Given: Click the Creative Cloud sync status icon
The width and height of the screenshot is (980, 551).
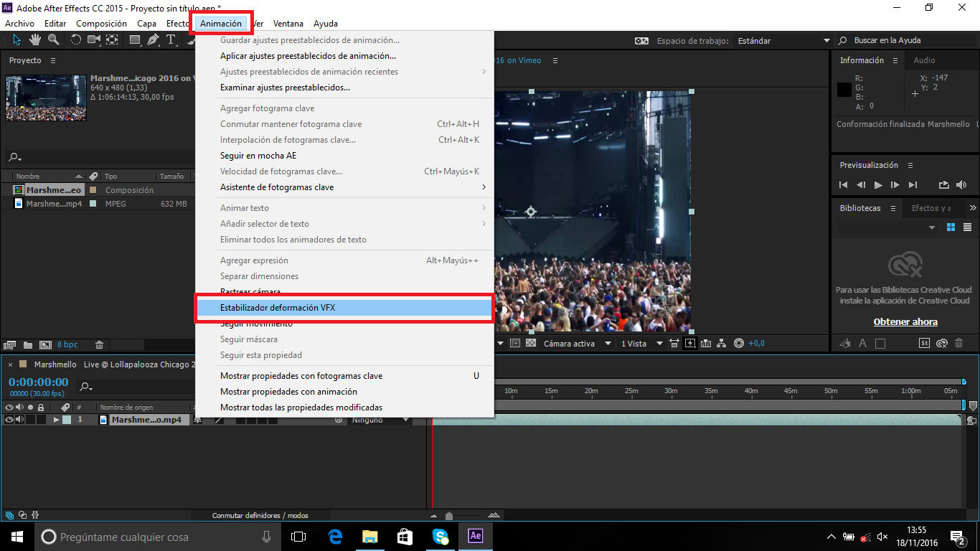Looking at the screenshot, I should click(x=942, y=344).
